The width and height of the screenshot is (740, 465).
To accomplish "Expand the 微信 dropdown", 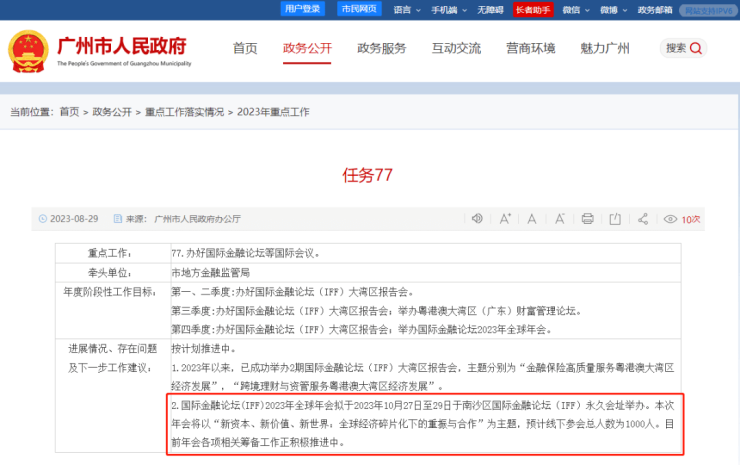I will click(576, 10).
